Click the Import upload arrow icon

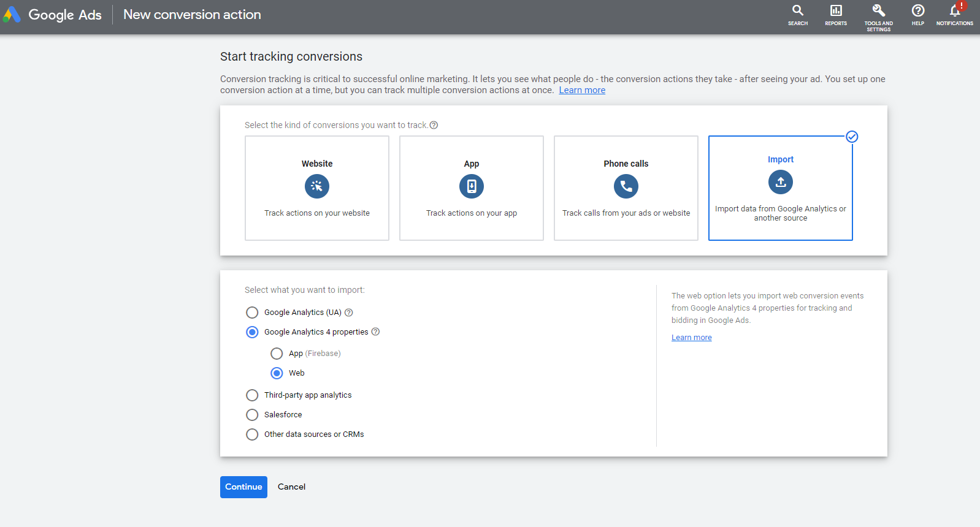coord(781,182)
